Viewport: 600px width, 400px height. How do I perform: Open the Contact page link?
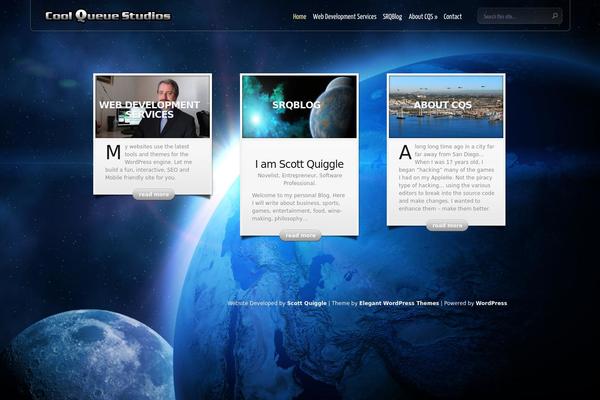pos(452,16)
